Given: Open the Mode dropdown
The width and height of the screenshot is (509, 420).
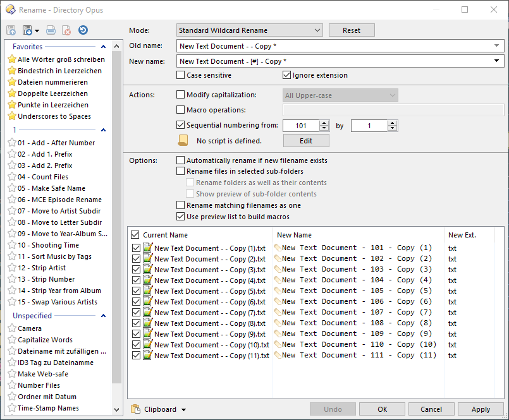Looking at the screenshot, I should click(x=250, y=30).
